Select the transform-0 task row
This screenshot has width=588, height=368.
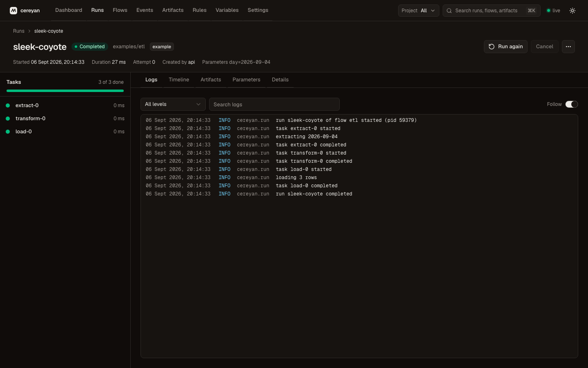[x=65, y=119]
